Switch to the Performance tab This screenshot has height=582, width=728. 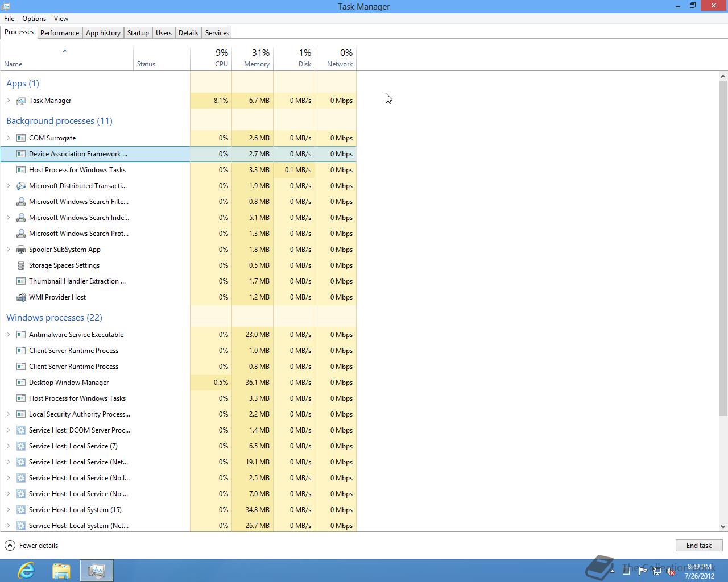[x=60, y=33]
